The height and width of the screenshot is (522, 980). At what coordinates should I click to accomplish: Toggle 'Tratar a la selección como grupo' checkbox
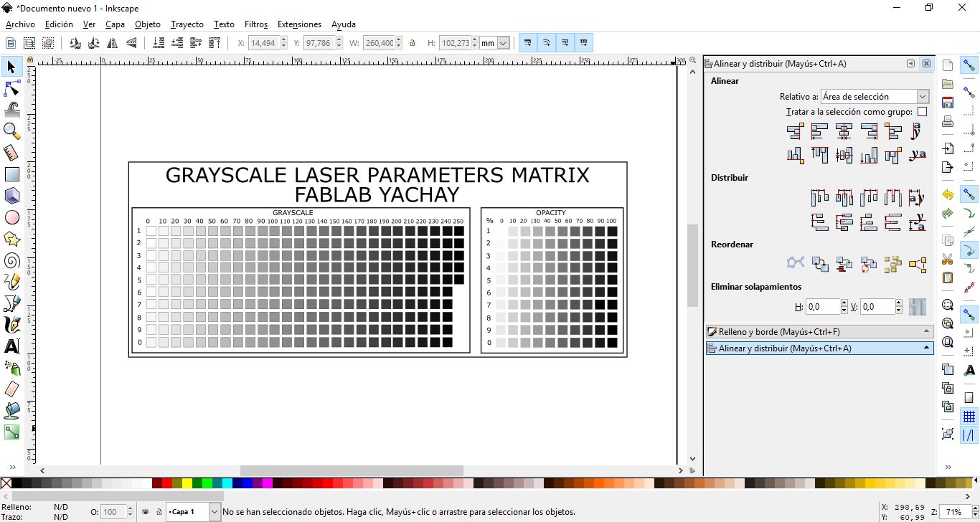point(923,112)
